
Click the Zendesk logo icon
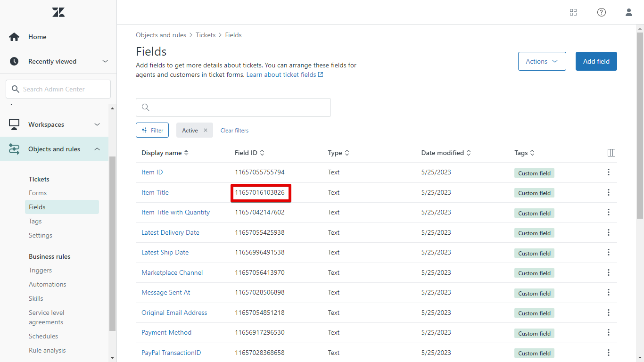58,12
